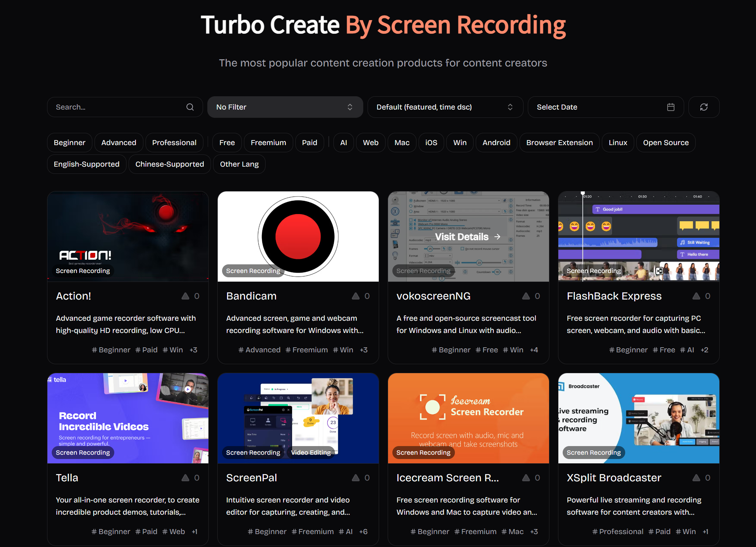Screen dimensions: 756x547
Task: Toggle the Freemium filter tag
Action: 268,143
